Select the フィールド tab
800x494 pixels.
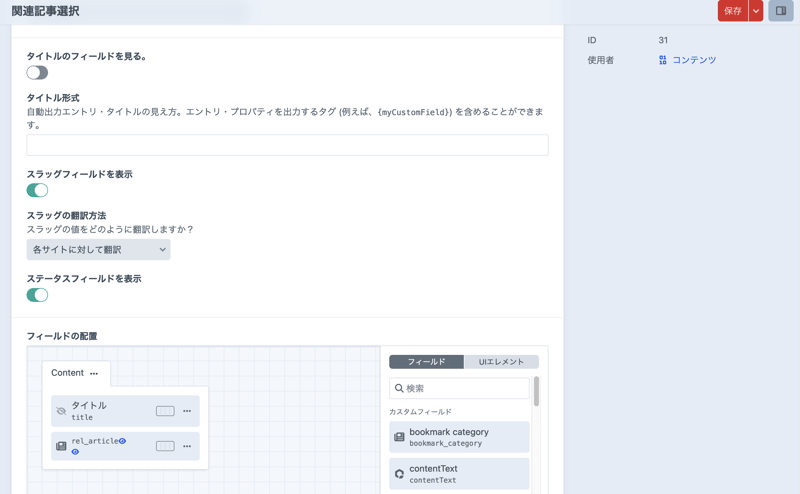pos(426,362)
